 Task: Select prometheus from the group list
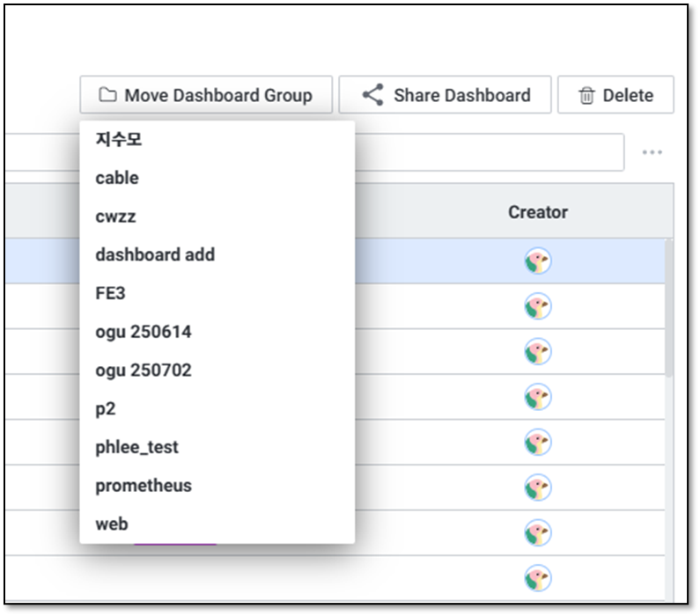point(144,486)
